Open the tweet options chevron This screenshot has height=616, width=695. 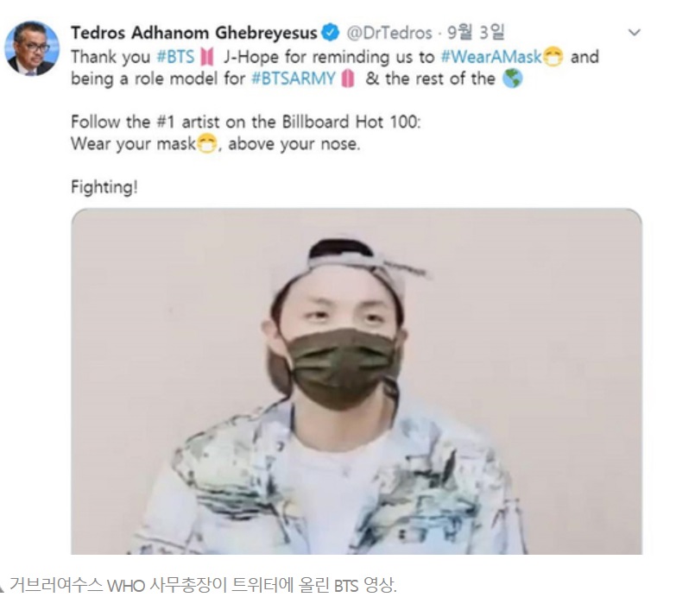[x=635, y=32]
